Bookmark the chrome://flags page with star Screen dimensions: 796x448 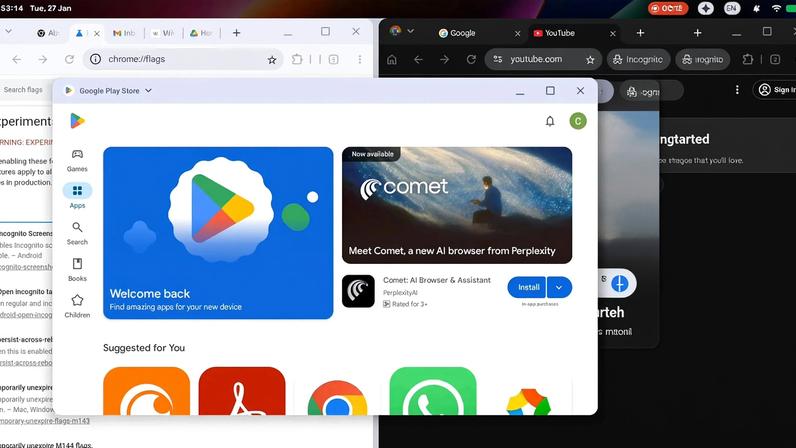272,60
